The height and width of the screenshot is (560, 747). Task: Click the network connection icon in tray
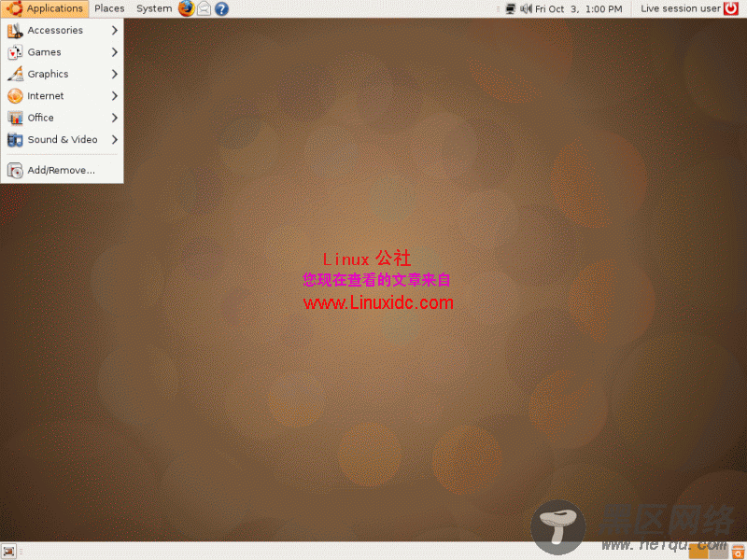[x=510, y=8]
